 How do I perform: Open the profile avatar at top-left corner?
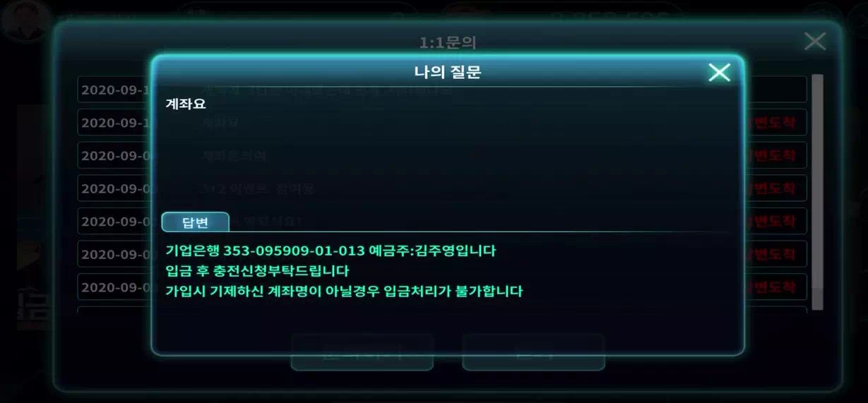(x=25, y=19)
